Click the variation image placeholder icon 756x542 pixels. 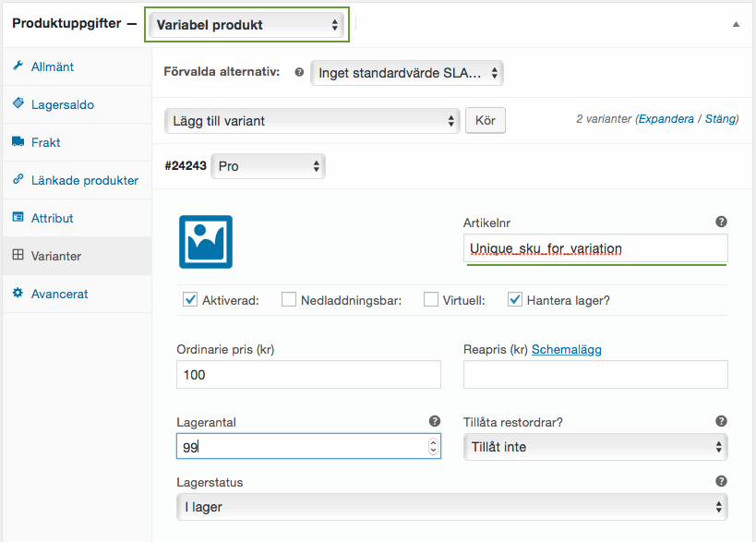pyautogui.click(x=205, y=242)
